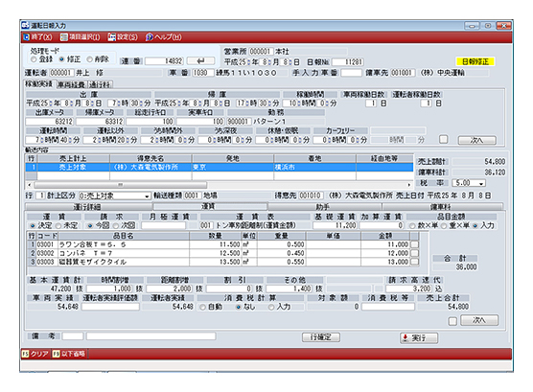
Task: Select the 今回 radio under 請求
Action: coord(90,225)
